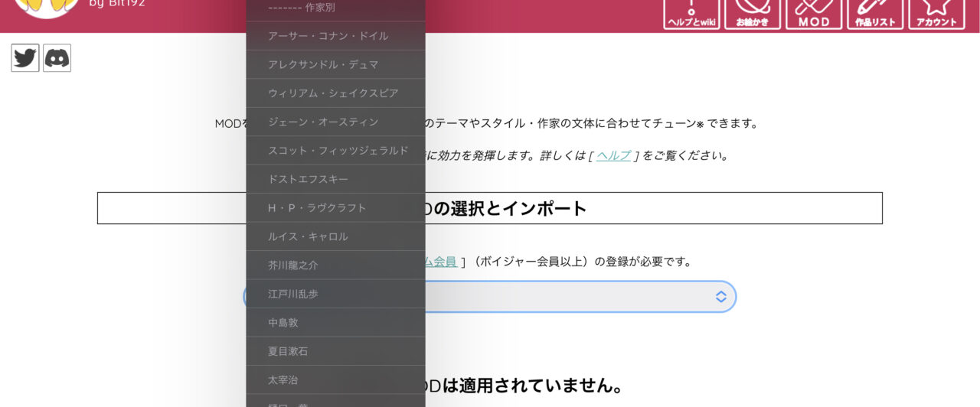
Task: Choose ジェーン・オースティン option
Action: 335,122
